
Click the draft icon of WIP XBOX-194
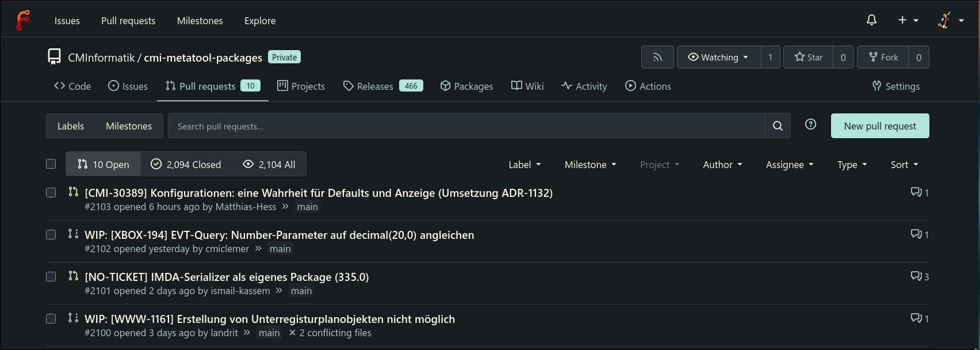73,234
